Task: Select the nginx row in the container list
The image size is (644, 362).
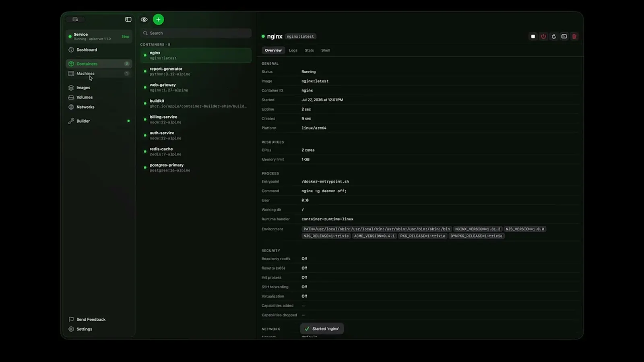Action: 196,55
